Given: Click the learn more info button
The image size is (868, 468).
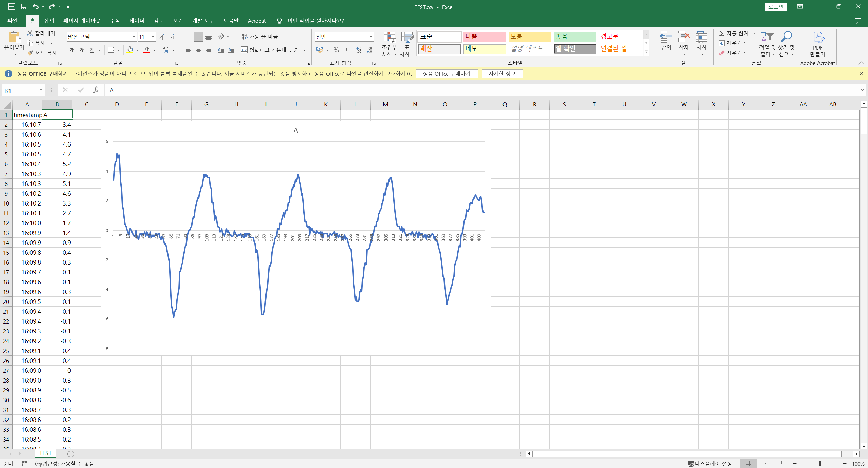Looking at the screenshot, I should [502, 74].
